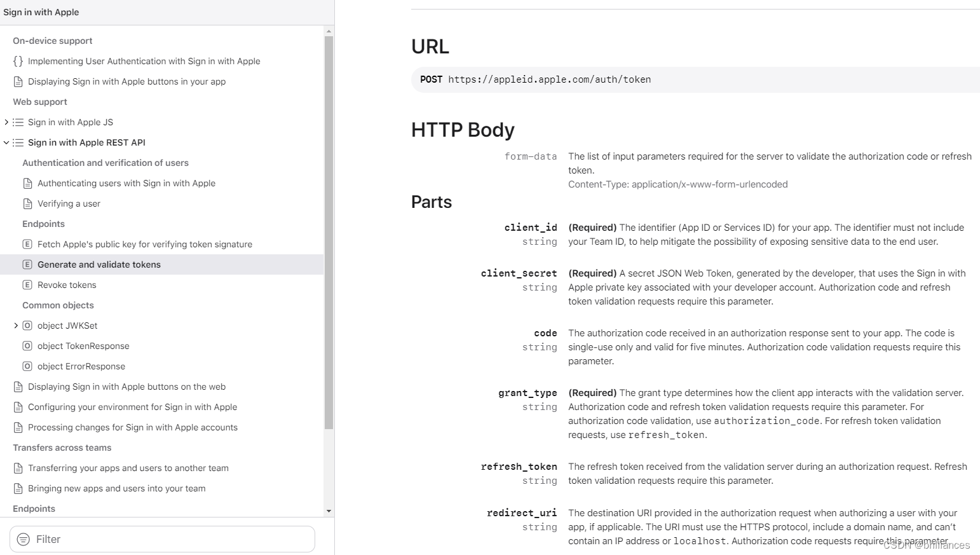Click the client_id parameter name
The width and height of the screenshot is (980, 555).
point(531,228)
